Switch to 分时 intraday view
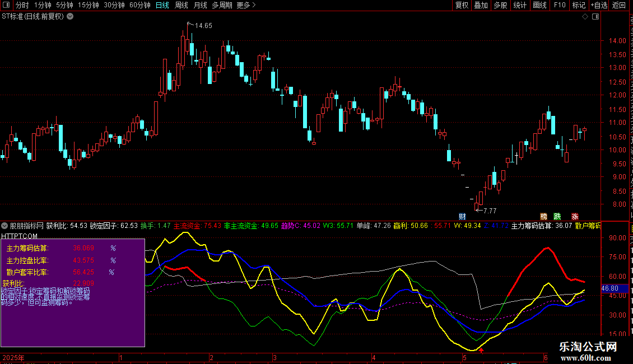Viewport: 633px width, 364px height. (22, 5)
